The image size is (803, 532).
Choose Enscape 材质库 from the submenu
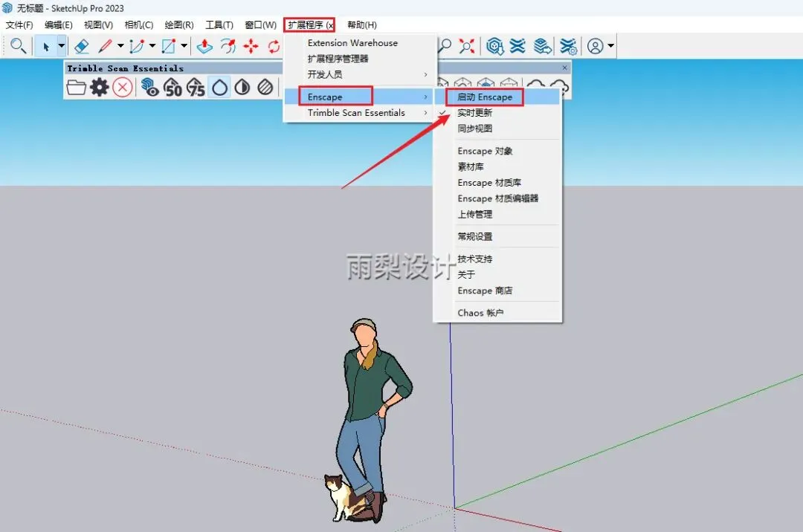497,183
